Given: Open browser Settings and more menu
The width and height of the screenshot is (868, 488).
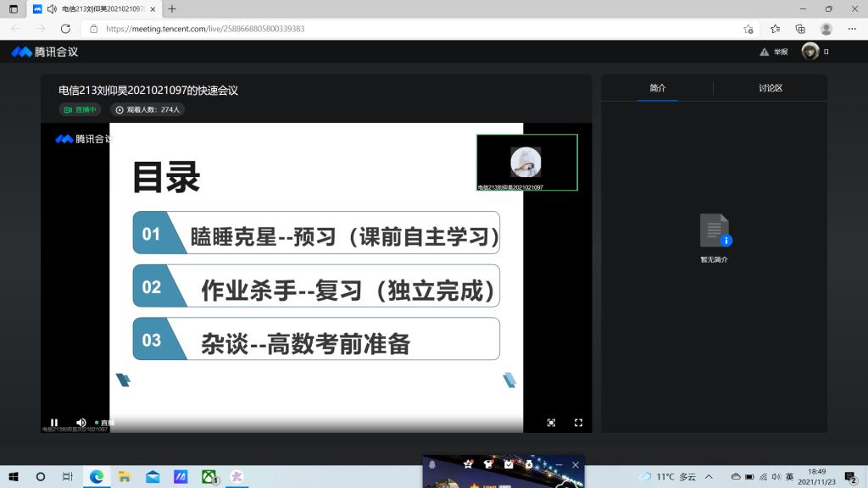Looking at the screenshot, I should pyautogui.click(x=852, y=29).
